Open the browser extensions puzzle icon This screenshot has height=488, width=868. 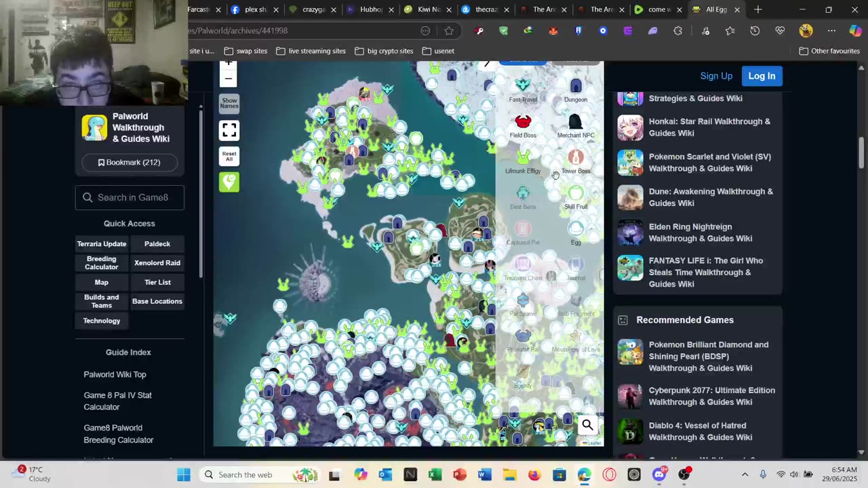click(x=678, y=30)
